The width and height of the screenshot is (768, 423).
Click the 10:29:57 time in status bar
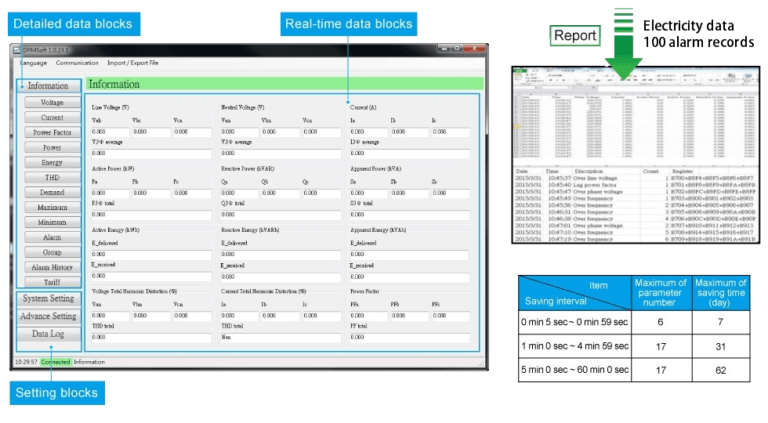tap(26, 362)
